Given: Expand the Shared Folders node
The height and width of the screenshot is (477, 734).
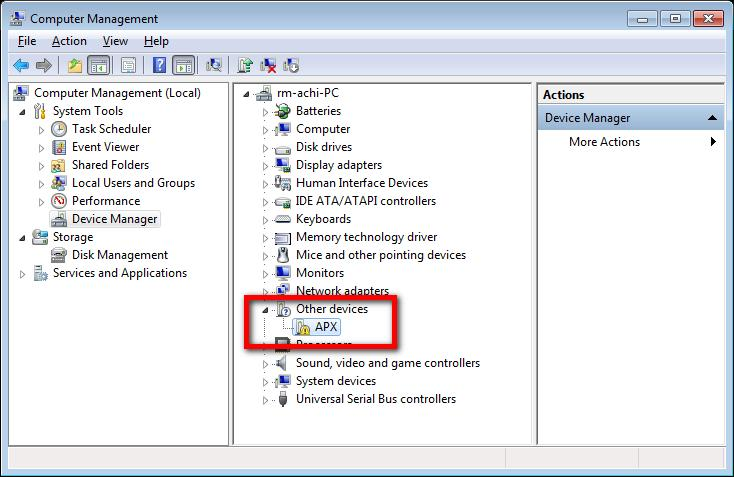Looking at the screenshot, I should coord(41,166).
